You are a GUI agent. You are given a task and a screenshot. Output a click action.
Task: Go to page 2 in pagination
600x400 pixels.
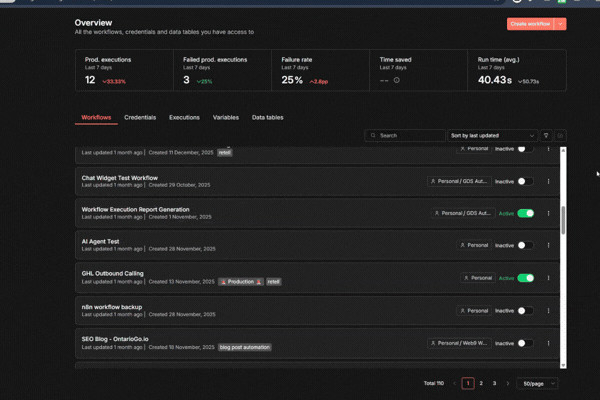click(x=481, y=383)
